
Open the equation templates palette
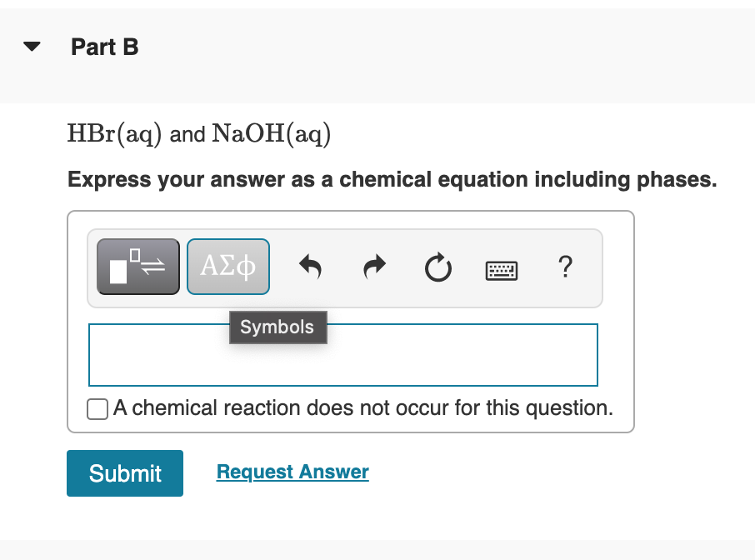click(x=138, y=267)
